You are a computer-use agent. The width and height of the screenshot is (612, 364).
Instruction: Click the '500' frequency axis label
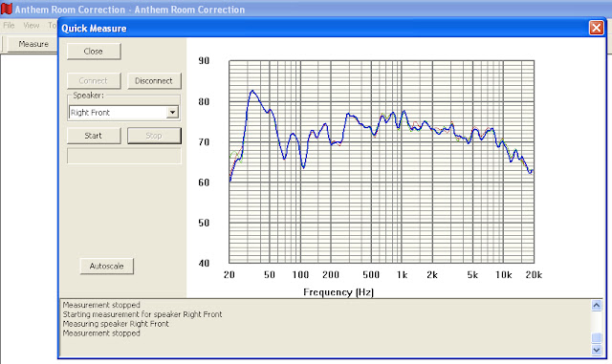click(x=371, y=275)
